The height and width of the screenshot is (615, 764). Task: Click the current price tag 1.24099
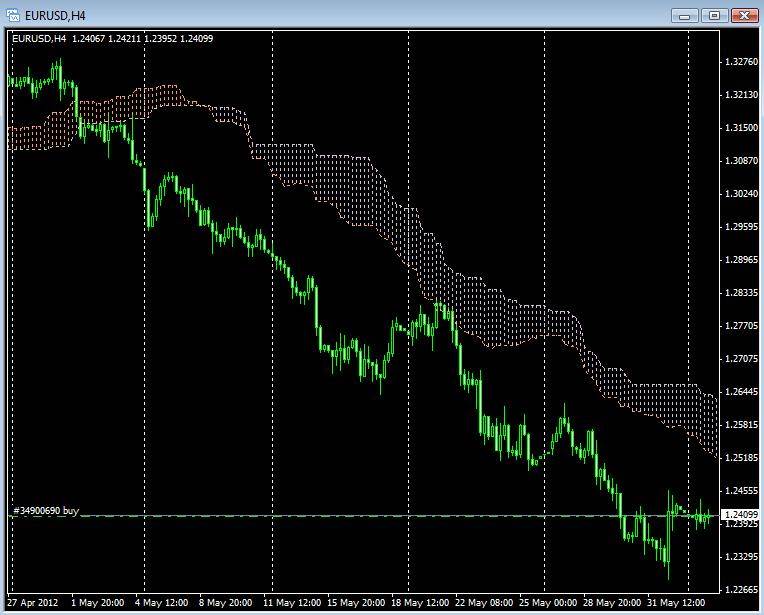(x=738, y=516)
